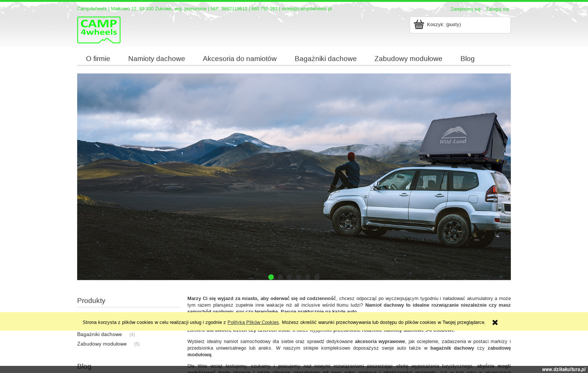
Task: Select the first green slider dot
Action: (271, 277)
